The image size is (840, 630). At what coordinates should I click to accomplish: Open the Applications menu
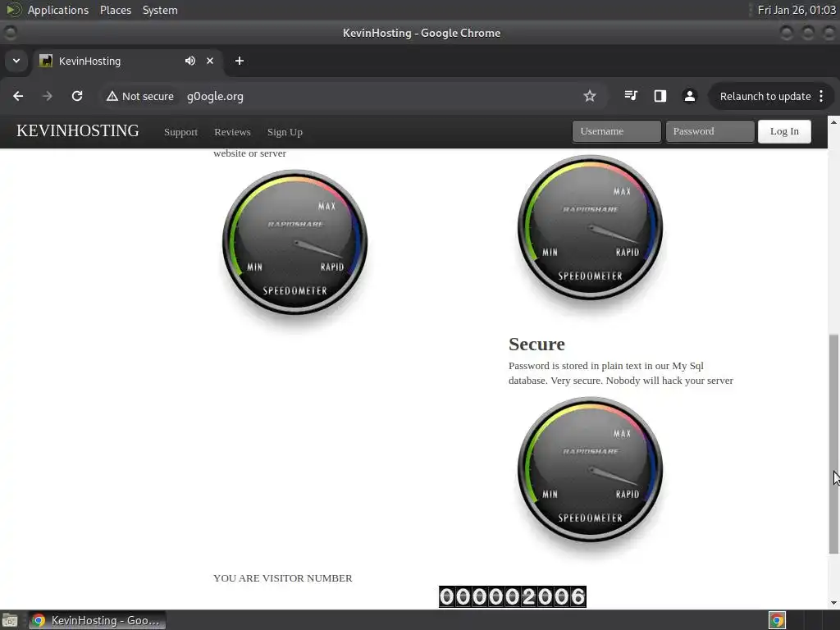coord(58,10)
